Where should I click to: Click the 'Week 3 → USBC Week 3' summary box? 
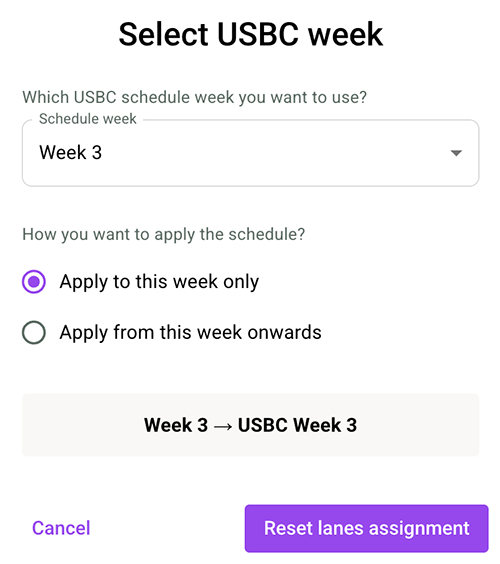(x=250, y=425)
